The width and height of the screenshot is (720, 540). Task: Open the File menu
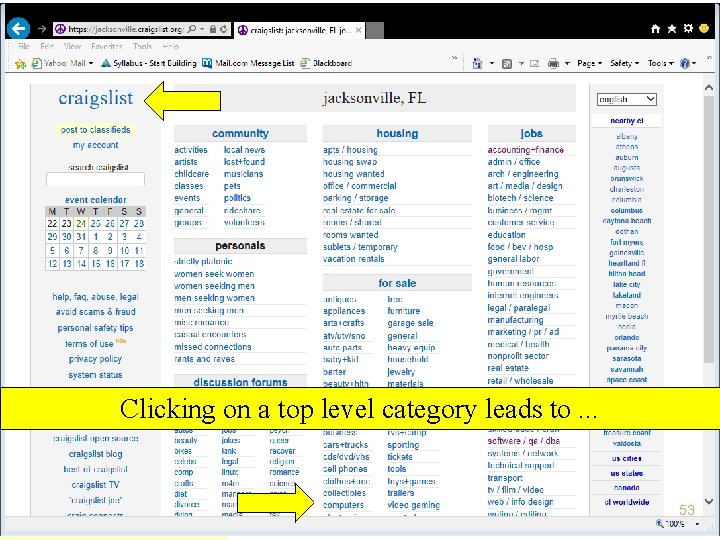(x=24, y=46)
